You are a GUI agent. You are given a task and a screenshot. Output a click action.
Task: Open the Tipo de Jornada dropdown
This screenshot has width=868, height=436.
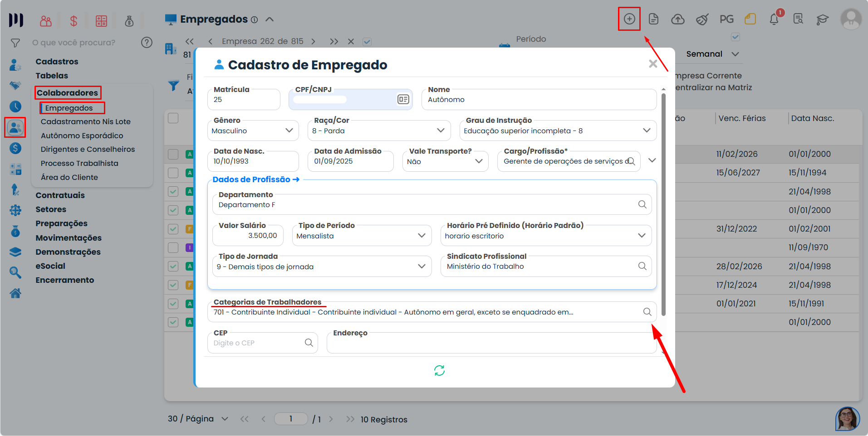pyautogui.click(x=322, y=266)
